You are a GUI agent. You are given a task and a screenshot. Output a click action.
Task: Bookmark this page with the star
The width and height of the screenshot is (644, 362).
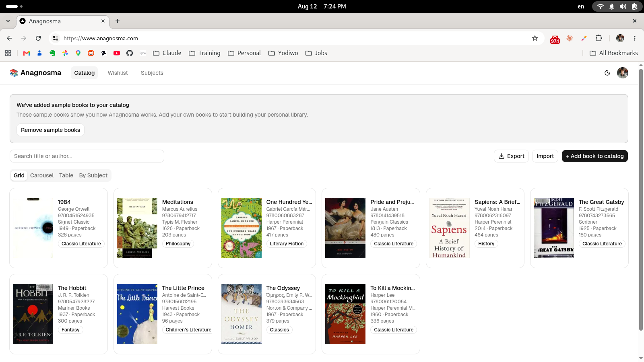coord(535,38)
